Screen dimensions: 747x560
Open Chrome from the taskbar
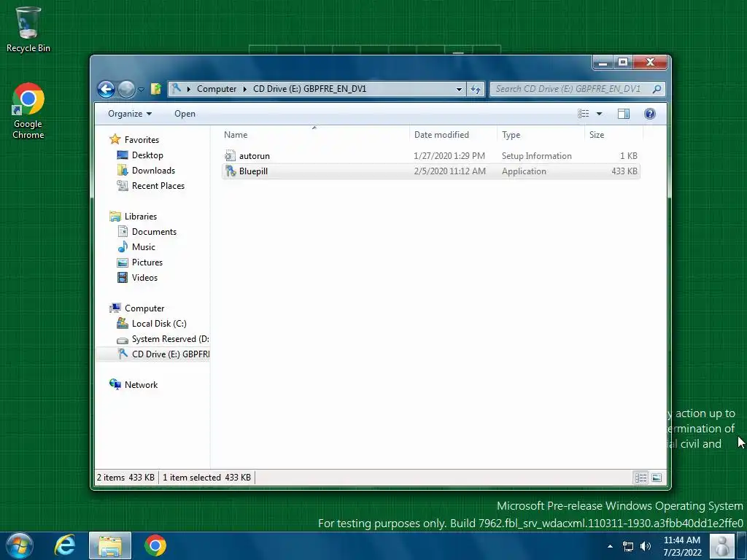(x=155, y=545)
